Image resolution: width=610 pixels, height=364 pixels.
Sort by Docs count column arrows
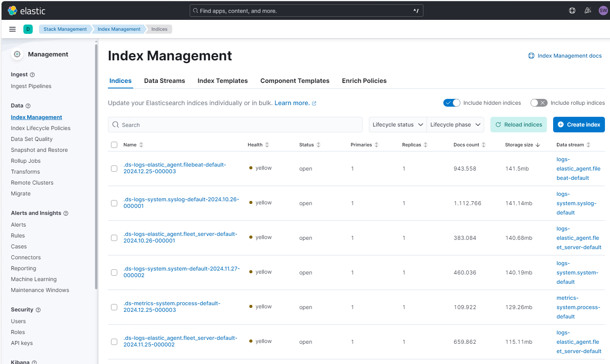484,145
